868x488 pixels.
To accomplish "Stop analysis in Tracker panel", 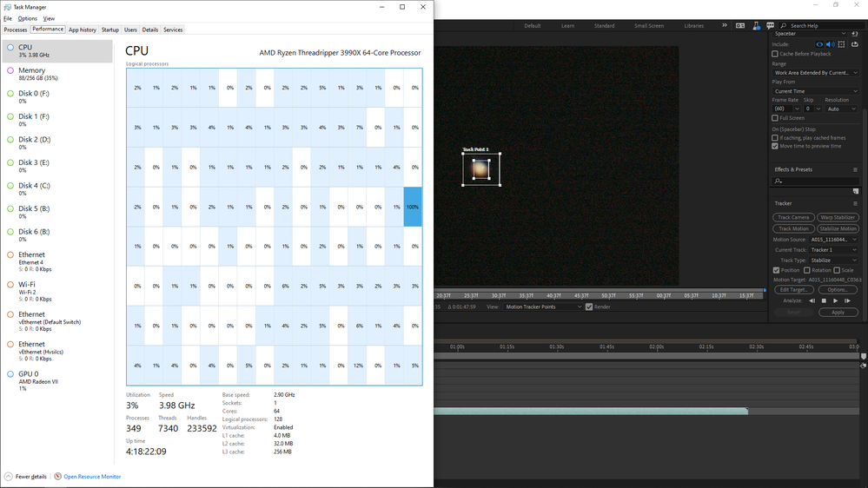I will point(824,301).
